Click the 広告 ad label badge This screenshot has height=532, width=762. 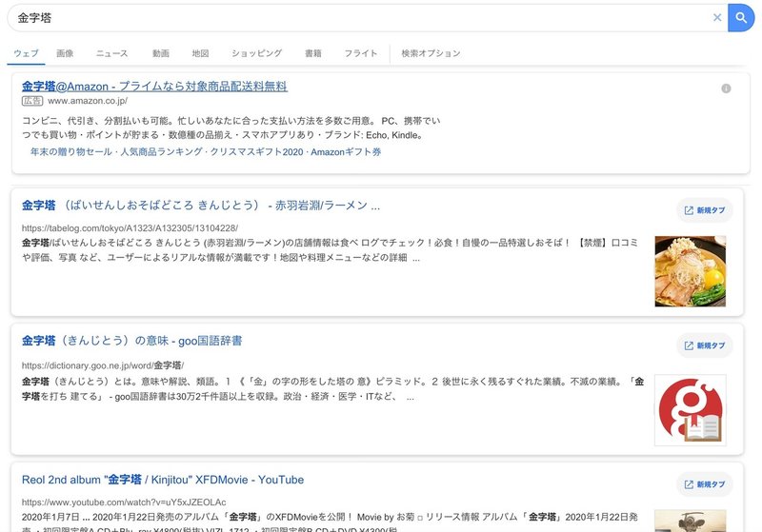click(32, 101)
